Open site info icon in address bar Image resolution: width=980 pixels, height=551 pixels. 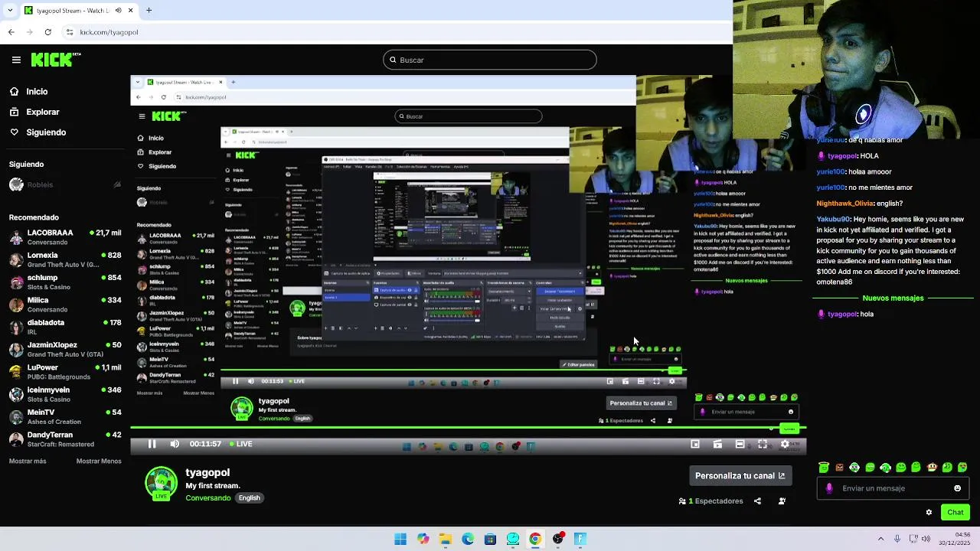pos(70,32)
